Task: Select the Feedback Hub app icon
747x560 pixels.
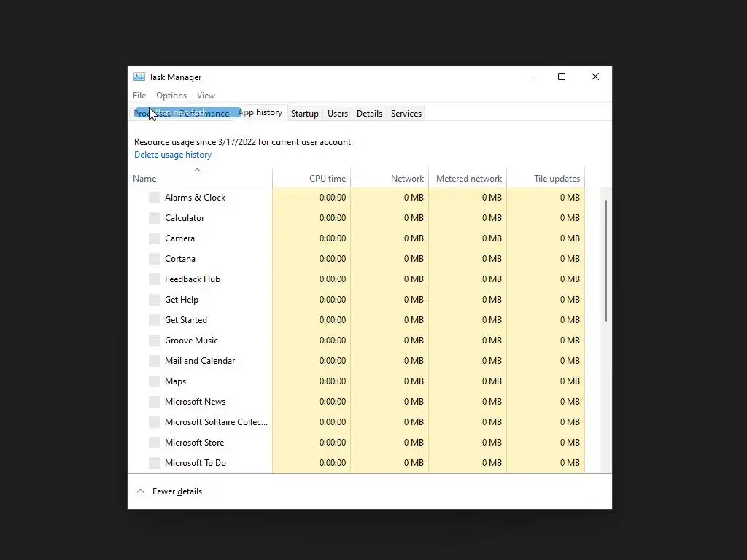Action: coord(155,279)
